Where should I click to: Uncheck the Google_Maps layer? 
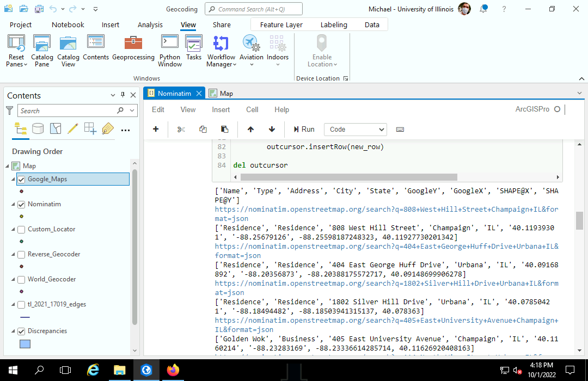tap(21, 179)
